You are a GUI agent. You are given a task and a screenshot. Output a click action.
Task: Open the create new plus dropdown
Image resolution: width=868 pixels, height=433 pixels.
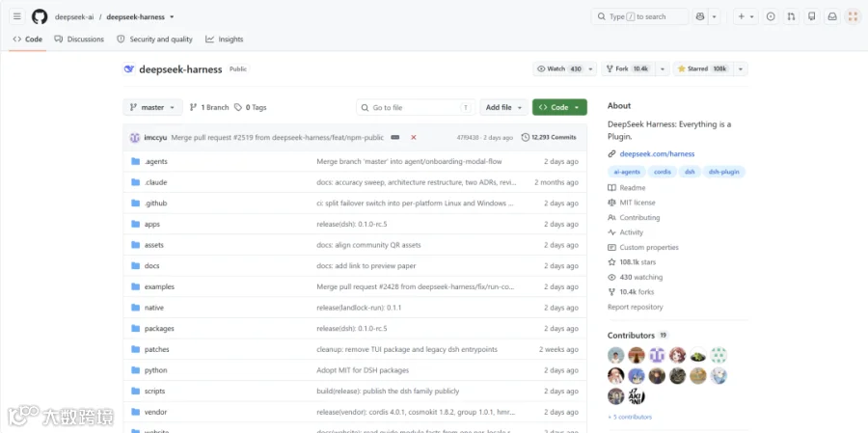click(746, 16)
